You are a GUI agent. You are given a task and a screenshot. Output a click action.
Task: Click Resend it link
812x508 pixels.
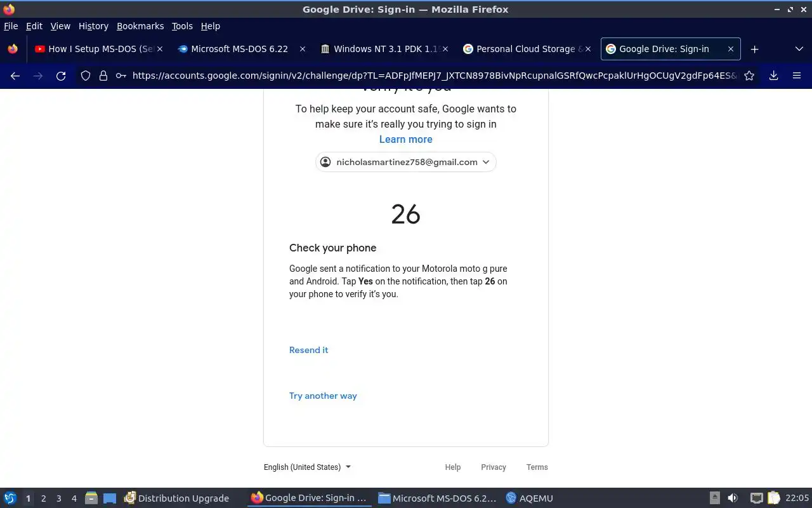309,350
